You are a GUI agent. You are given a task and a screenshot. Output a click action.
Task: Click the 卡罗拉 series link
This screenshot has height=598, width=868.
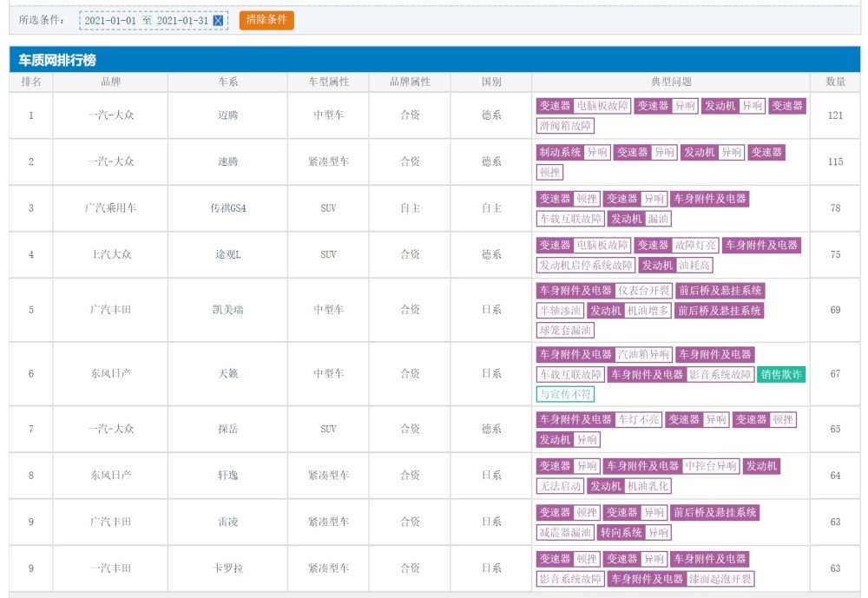tap(227, 568)
